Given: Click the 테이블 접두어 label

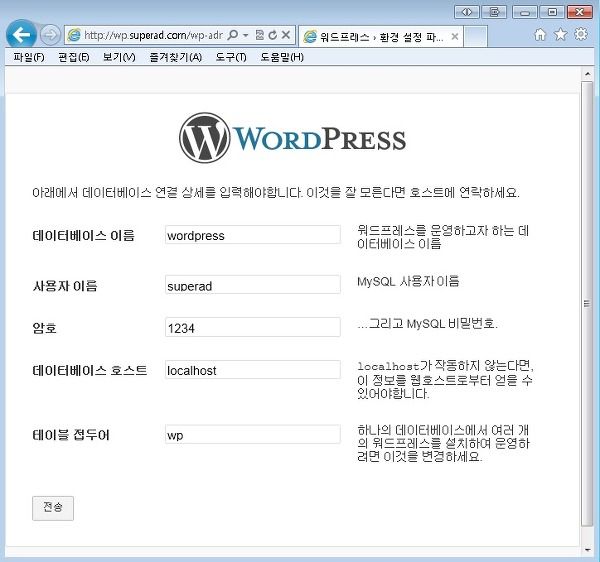Looking at the screenshot, I should tap(71, 435).
